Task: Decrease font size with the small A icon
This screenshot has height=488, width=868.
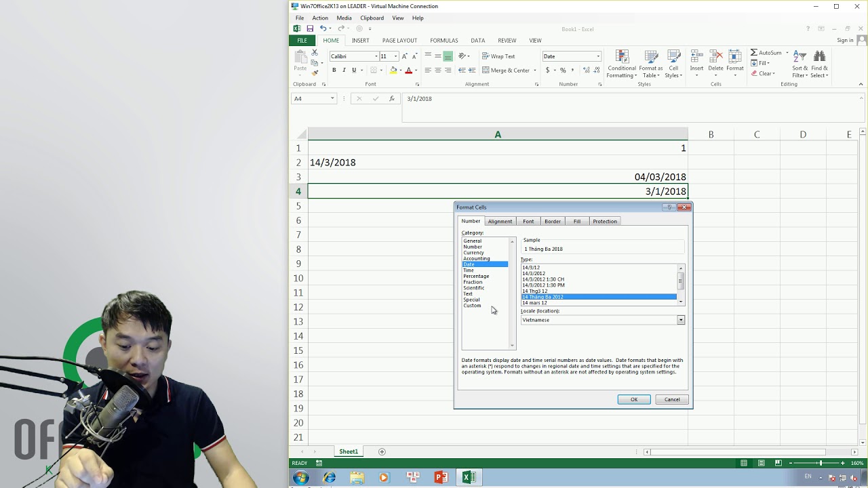Action: tap(414, 56)
